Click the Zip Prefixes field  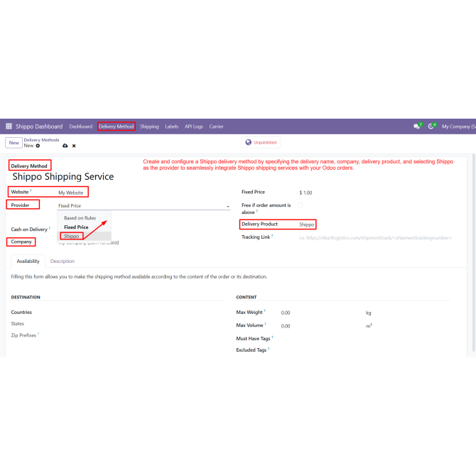click(23, 335)
